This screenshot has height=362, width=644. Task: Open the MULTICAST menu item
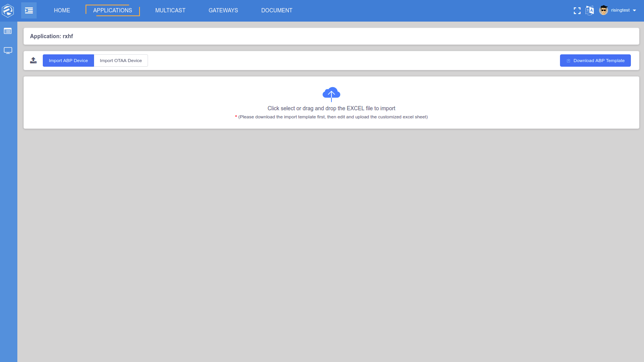[170, 10]
